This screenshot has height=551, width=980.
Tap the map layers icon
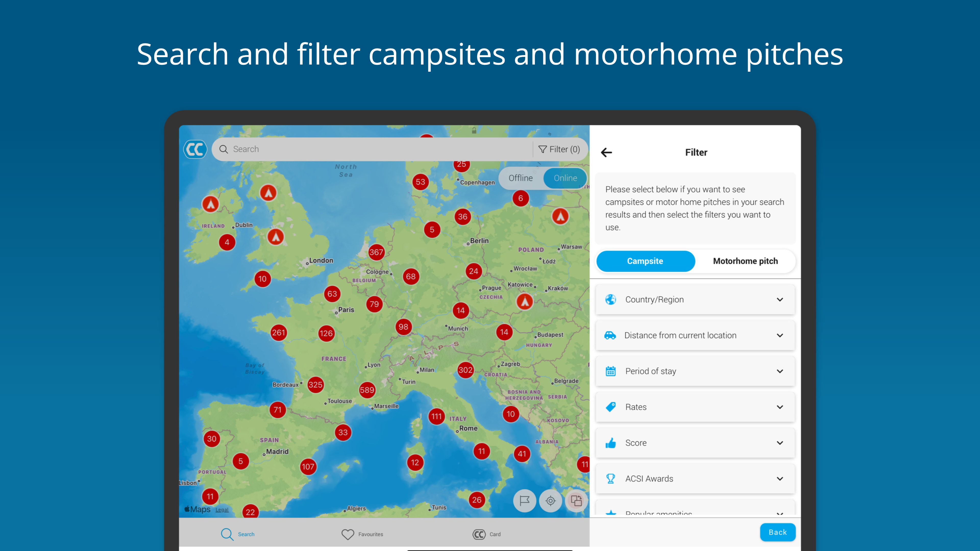[576, 501]
